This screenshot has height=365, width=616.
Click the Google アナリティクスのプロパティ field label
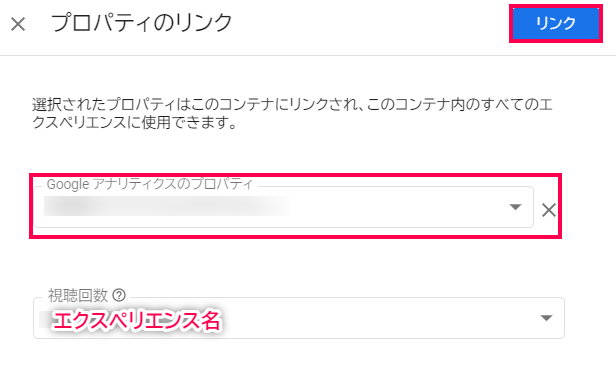click(150, 184)
